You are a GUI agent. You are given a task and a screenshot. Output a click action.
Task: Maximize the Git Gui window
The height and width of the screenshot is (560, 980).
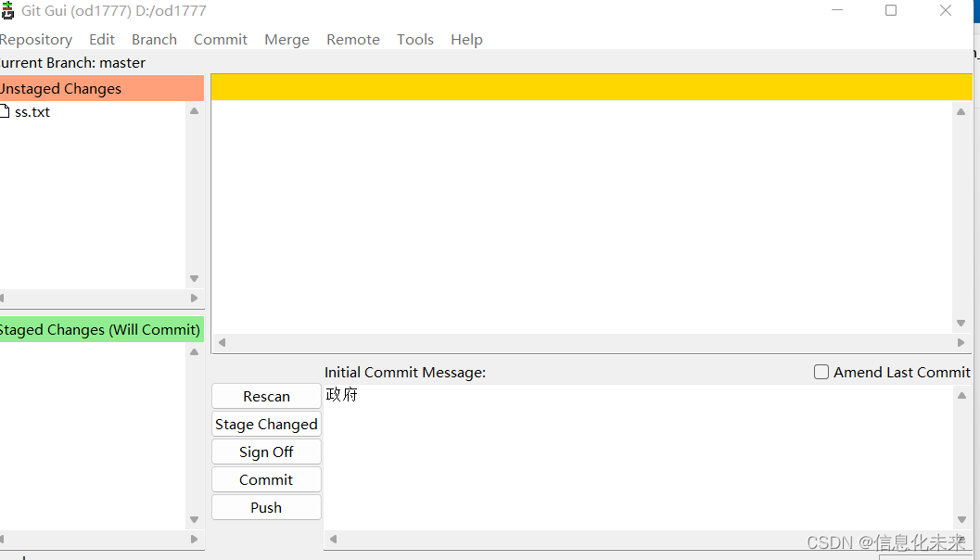tap(891, 10)
